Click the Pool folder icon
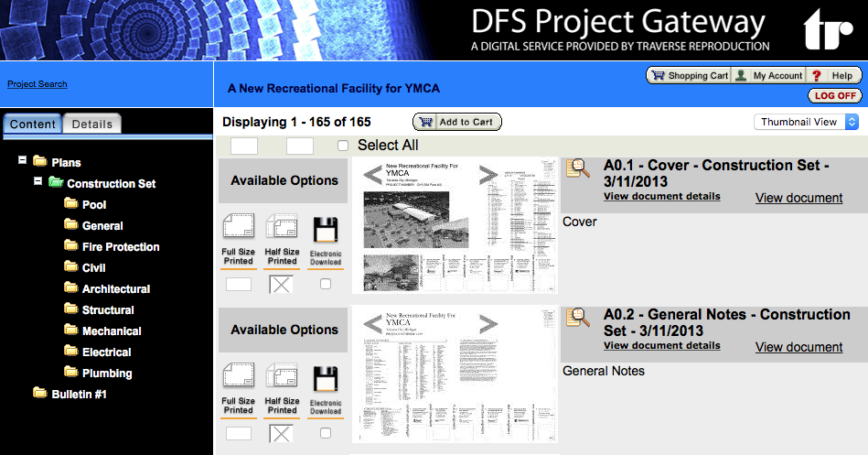The image size is (868, 455). [x=70, y=203]
